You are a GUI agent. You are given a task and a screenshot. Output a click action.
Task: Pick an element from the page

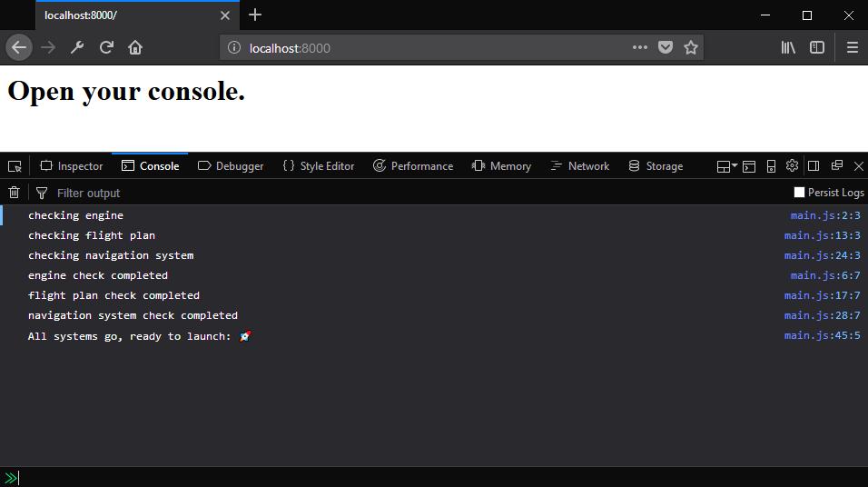point(15,166)
